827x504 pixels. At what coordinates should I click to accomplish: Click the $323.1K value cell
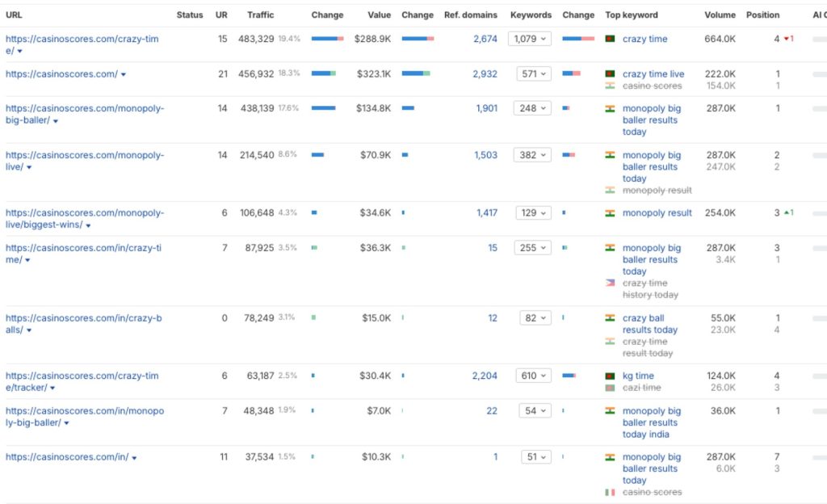click(373, 74)
